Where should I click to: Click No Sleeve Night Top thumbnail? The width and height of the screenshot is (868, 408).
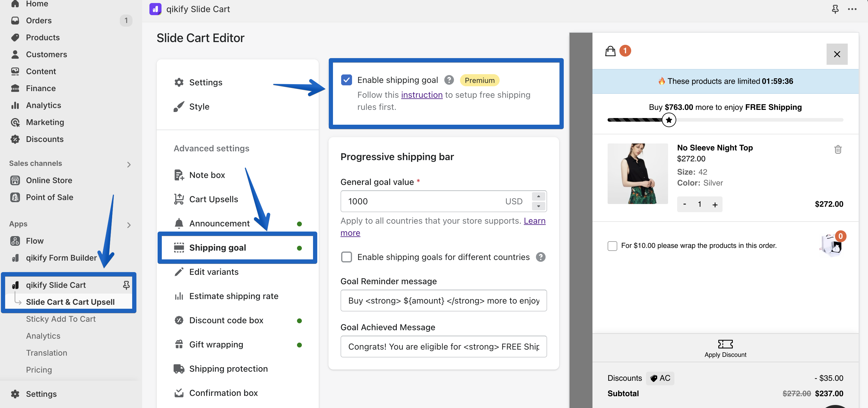(x=638, y=174)
